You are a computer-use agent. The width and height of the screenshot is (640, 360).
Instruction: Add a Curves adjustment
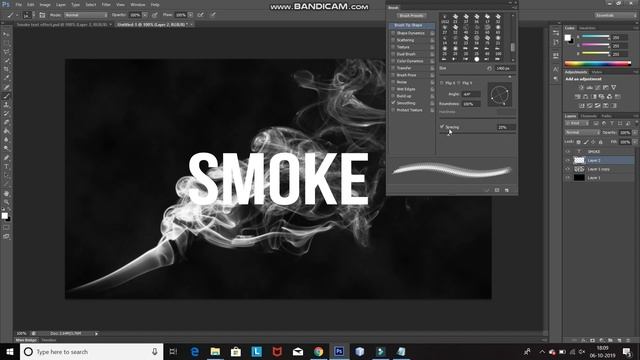tap(598, 87)
